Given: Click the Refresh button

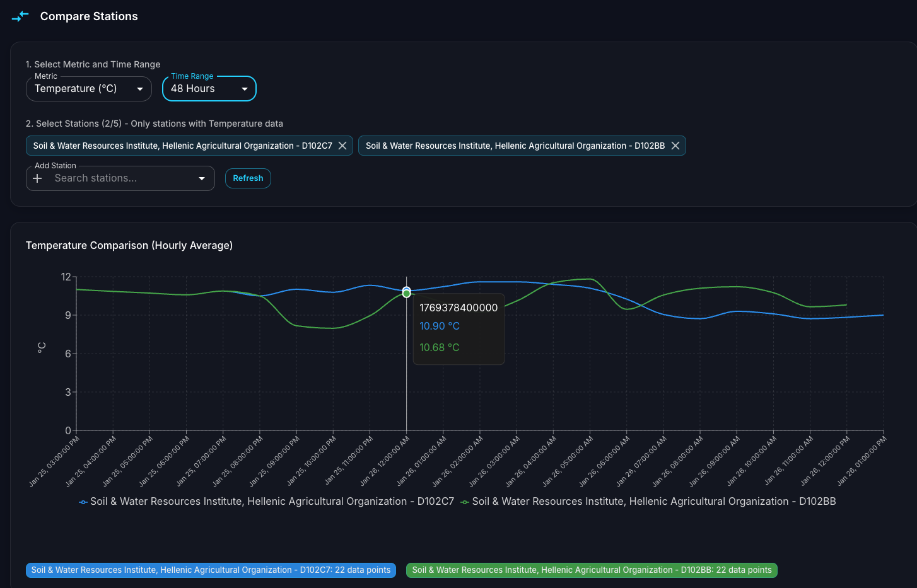Looking at the screenshot, I should tap(248, 178).
